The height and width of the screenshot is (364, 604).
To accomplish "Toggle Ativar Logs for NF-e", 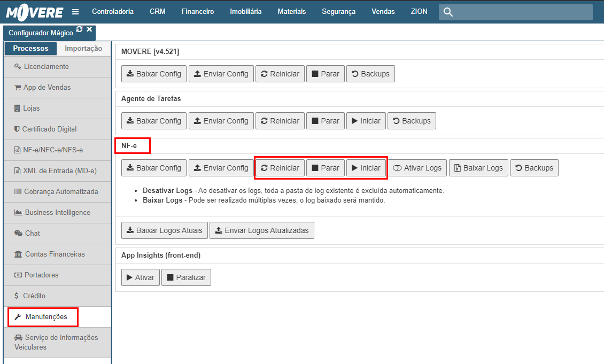I will coord(417,168).
